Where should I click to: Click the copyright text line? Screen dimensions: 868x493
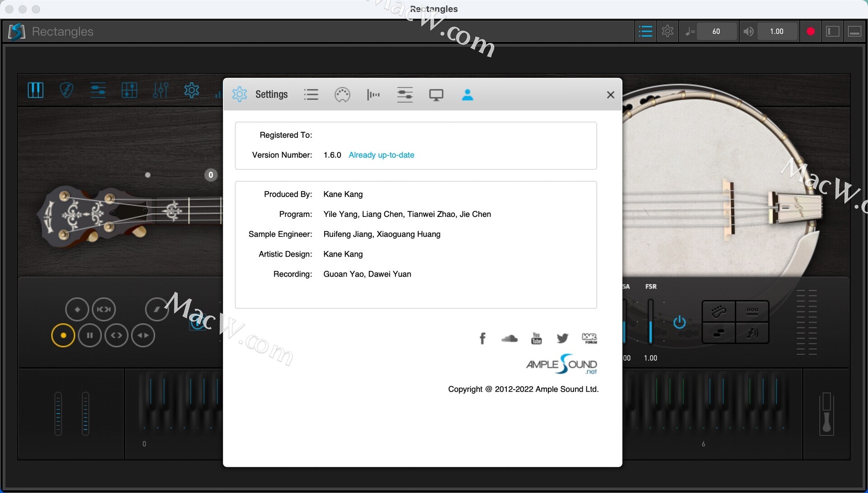pos(523,389)
